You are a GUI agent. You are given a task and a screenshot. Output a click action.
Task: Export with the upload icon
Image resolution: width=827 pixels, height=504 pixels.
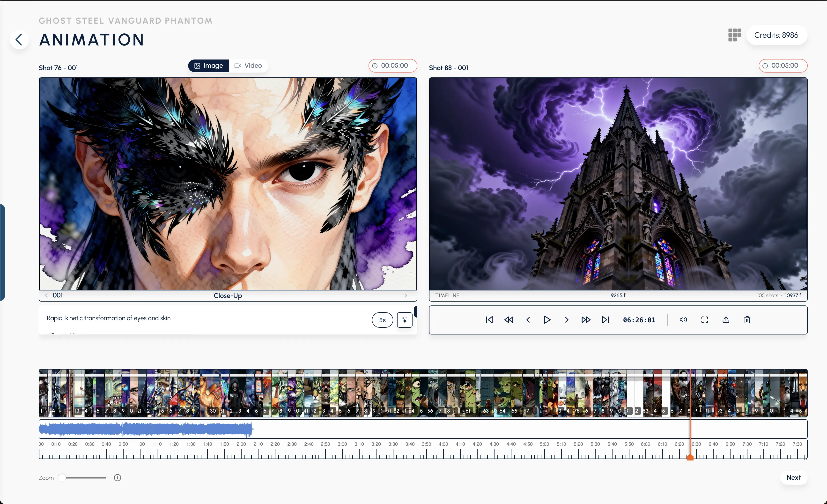coord(726,320)
